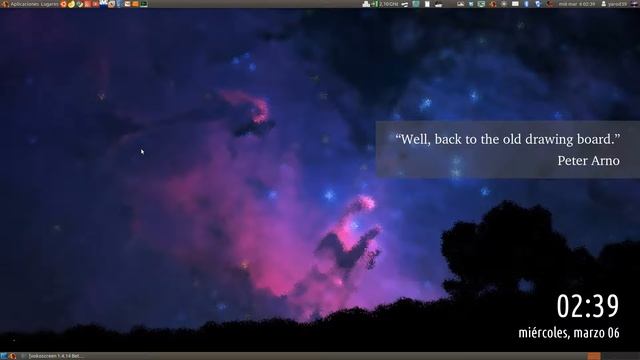Viewport: 640px width, 360px height.
Task: Click the orange Ubuntu logo launcher icon
Action: [63, 4]
